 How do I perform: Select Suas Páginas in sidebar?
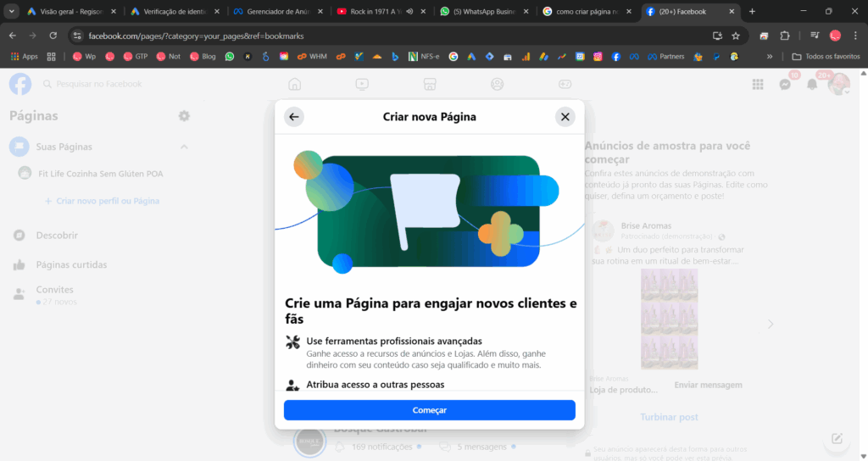click(64, 147)
